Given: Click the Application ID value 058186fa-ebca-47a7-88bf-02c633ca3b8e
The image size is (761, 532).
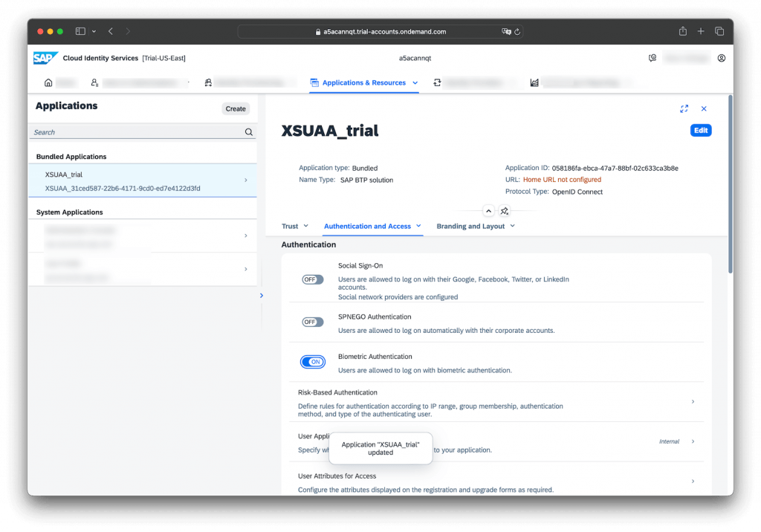Looking at the screenshot, I should [615, 168].
